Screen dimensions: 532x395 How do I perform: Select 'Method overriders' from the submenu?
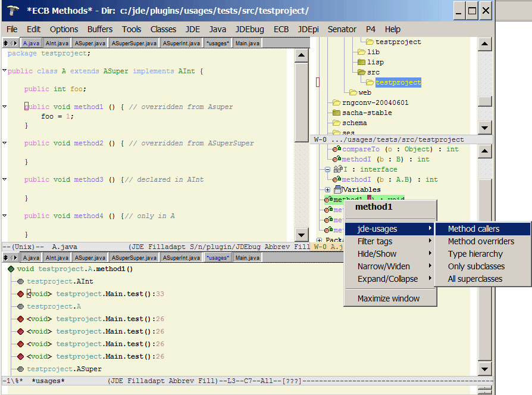481,241
